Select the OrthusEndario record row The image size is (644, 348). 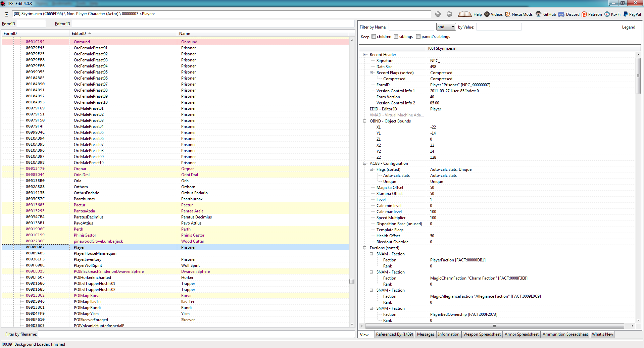point(175,193)
